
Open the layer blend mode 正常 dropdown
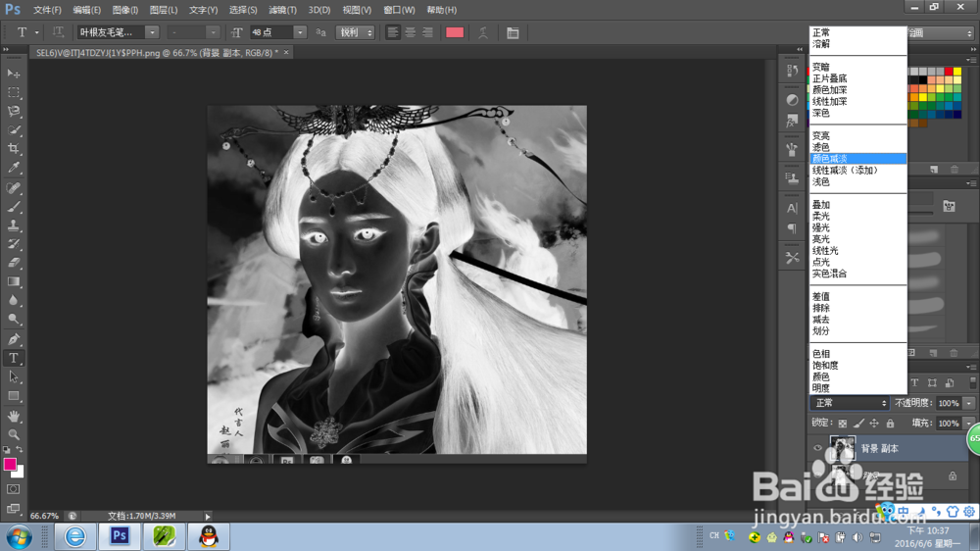(850, 403)
